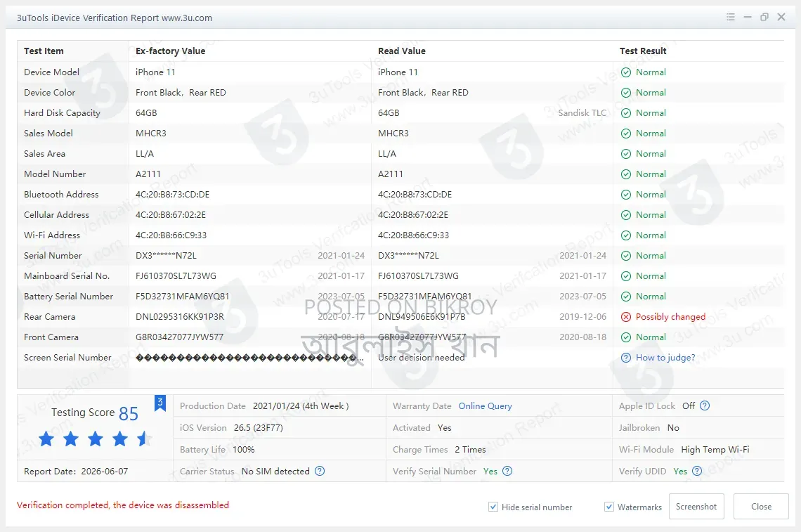This screenshot has width=801, height=532.
Task: Click the Normal check icon for Cellular Address
Action: click(x=626, y=215)
